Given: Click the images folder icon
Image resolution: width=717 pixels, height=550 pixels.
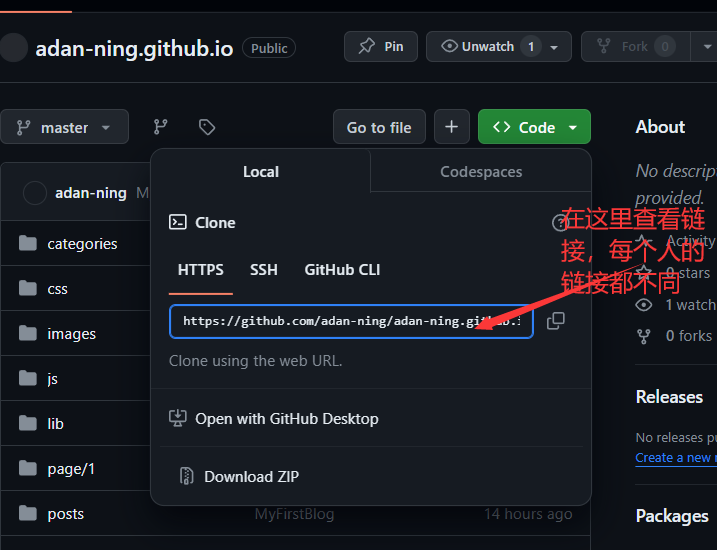Looking at the screenshot, I should coord(28,333).
